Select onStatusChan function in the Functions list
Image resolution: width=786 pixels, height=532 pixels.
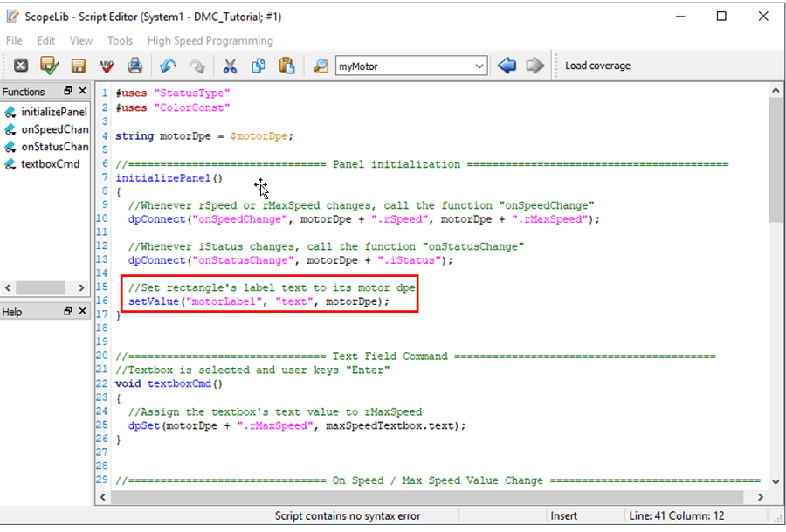45,147
